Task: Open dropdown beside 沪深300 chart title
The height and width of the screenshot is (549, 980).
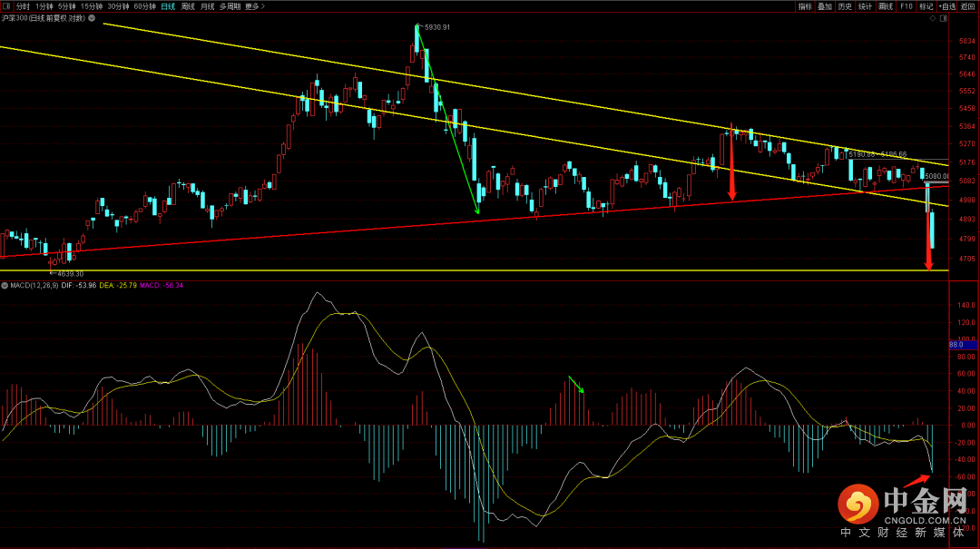Action: coord(92,18)
